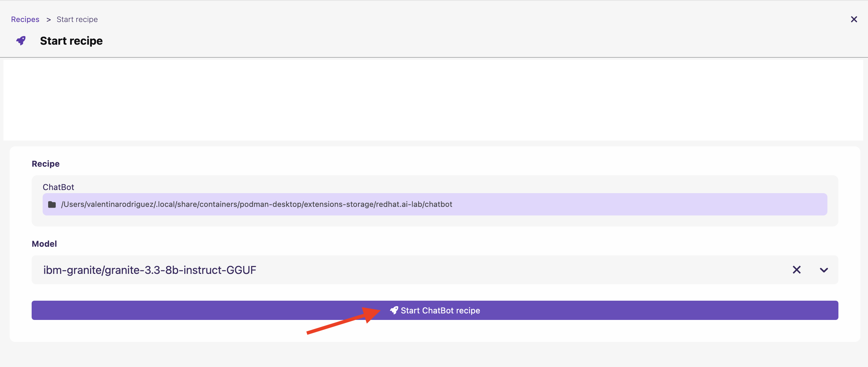Click the Start recipe breadcrumb item
This screenshot has width=868, height=367.
[x=77, y=20]
